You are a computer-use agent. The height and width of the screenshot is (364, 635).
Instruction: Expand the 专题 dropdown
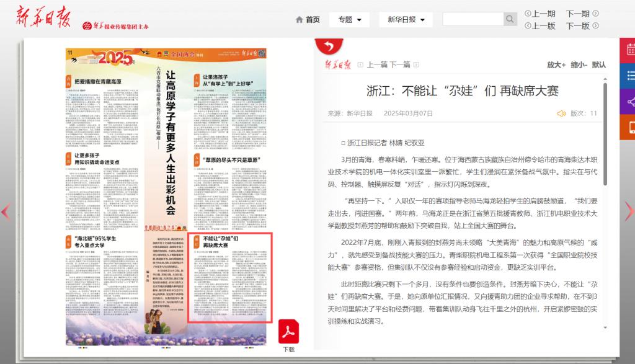[x=349, y=20]
